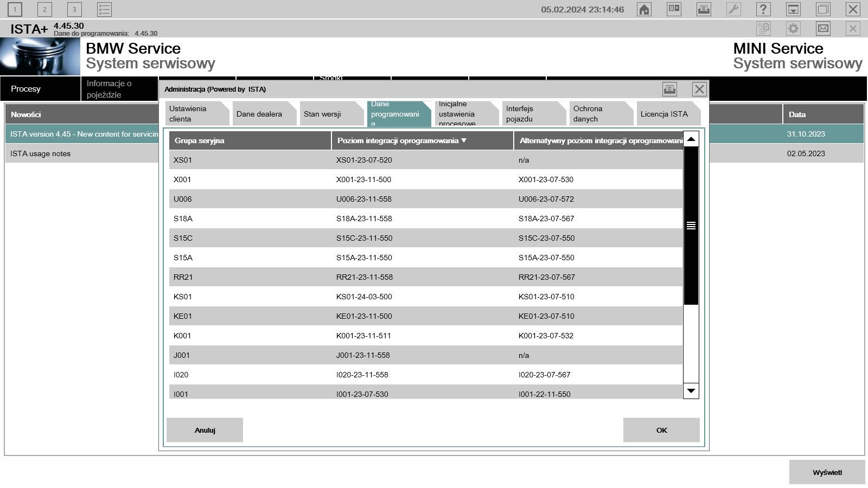Image resolution: width=868 pixels, height=488 pixels.
Task: Open the Licencja ISTA tab
Action: point(668,113)
